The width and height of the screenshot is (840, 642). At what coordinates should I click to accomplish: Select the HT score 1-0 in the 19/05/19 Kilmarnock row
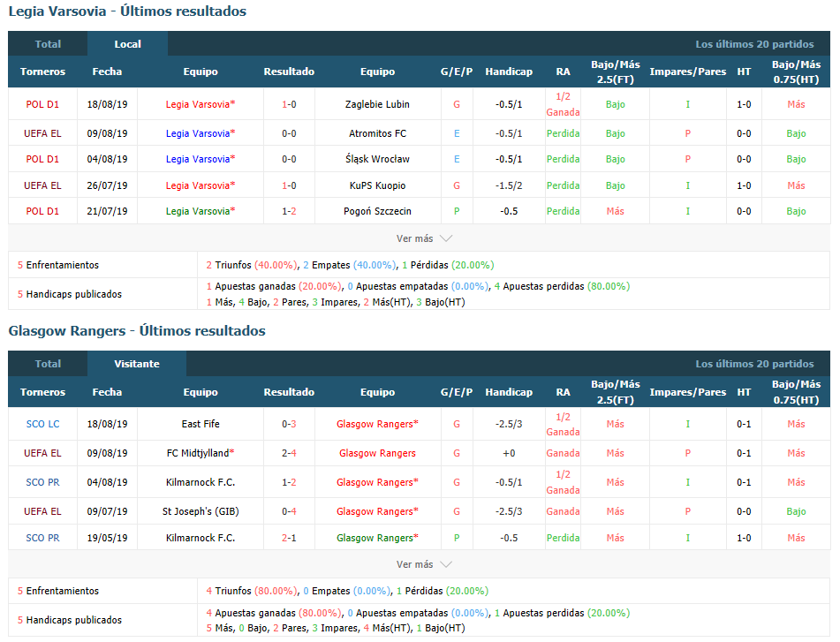tap(744, 538)
